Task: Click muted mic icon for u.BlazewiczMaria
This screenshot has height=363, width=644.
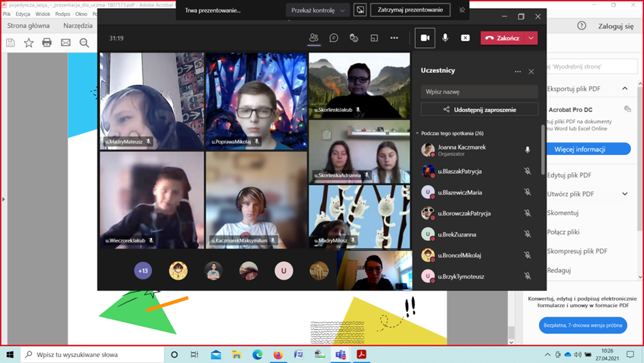Action: [x=527, y=192]
